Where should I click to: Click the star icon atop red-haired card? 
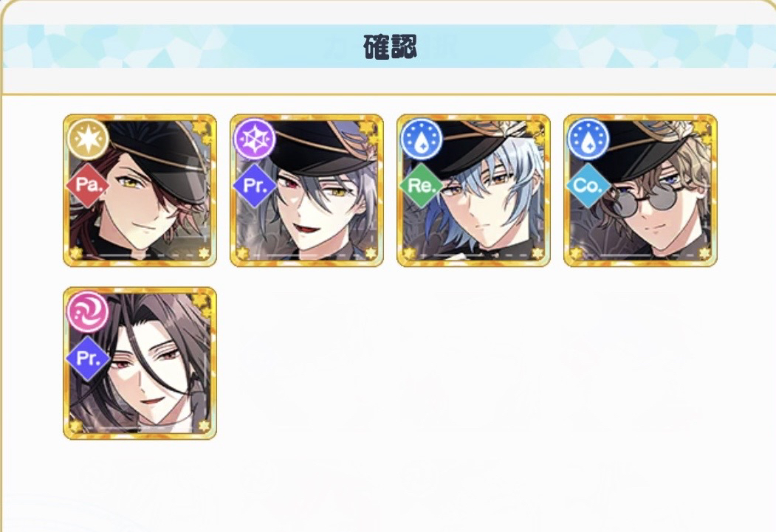[201, 128]
